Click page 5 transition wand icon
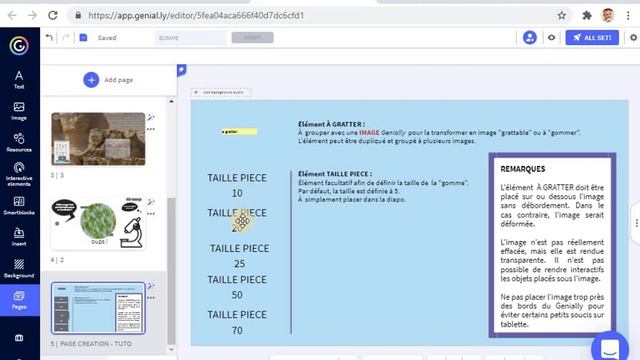Image resolution: width=640 pixels, height=360 pixels. coord(151,286)
